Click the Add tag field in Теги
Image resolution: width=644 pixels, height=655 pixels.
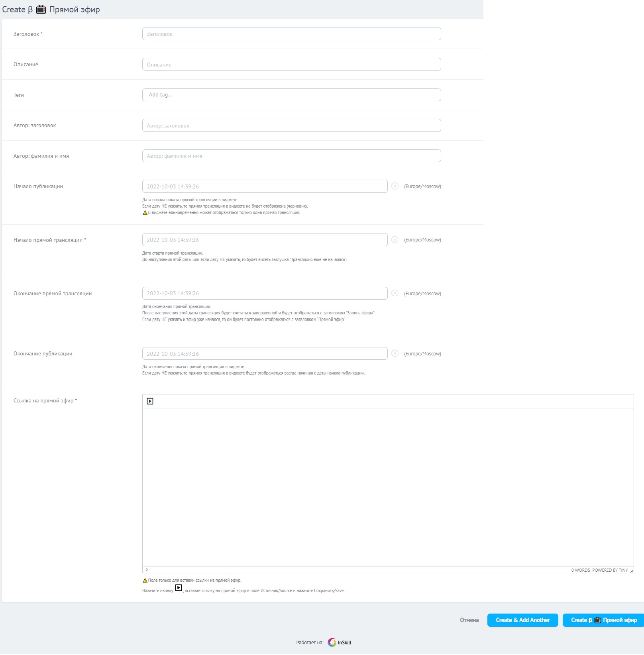[x=291, y=95]
